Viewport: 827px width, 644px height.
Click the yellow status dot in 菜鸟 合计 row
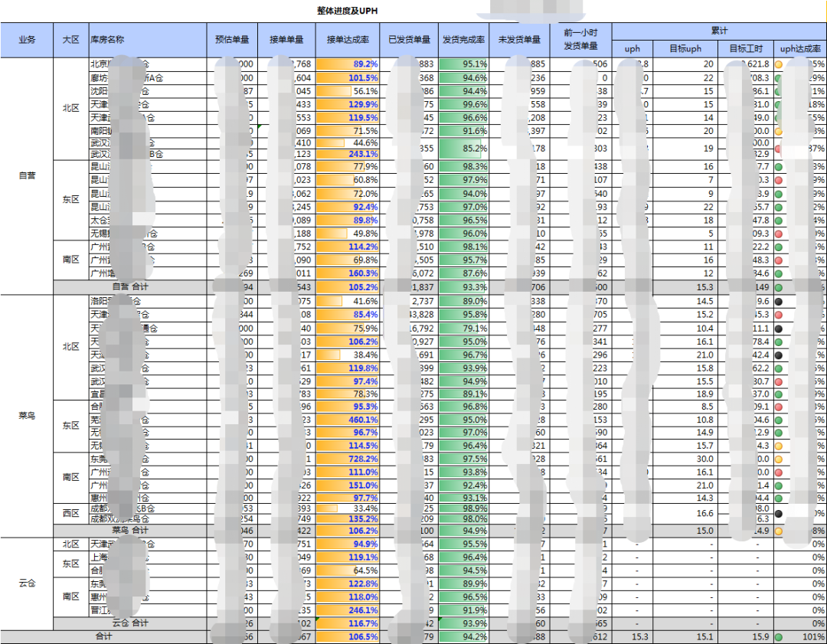[x=779, y=531]
